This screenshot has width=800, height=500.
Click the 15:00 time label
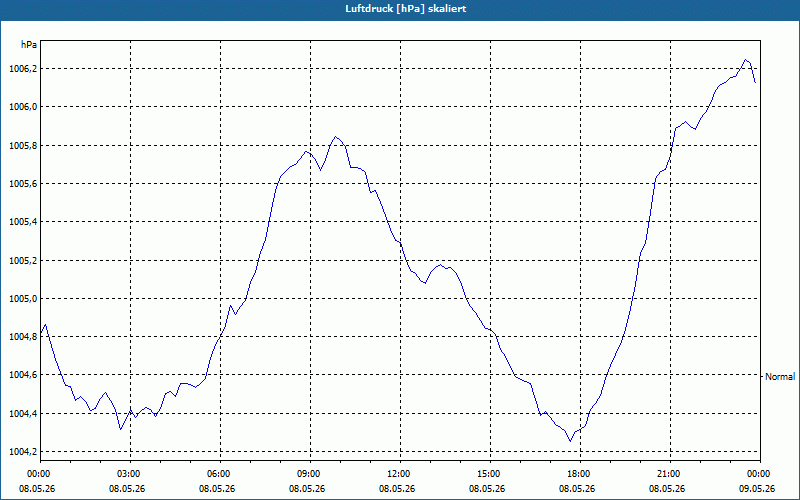(490, 474)
